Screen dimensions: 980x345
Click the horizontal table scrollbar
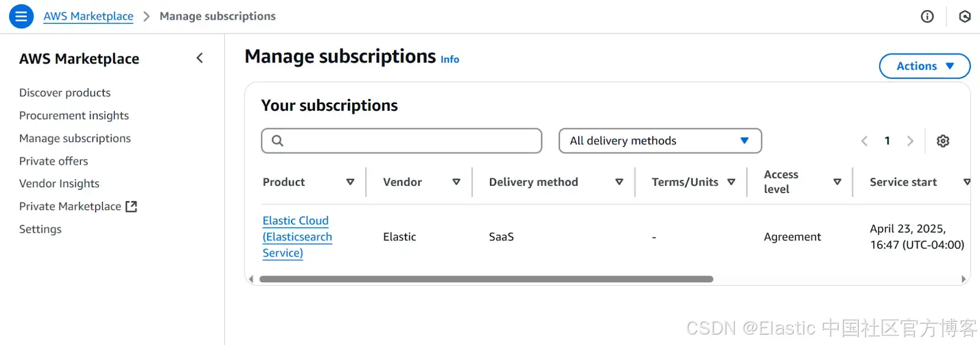pos(486,279)
